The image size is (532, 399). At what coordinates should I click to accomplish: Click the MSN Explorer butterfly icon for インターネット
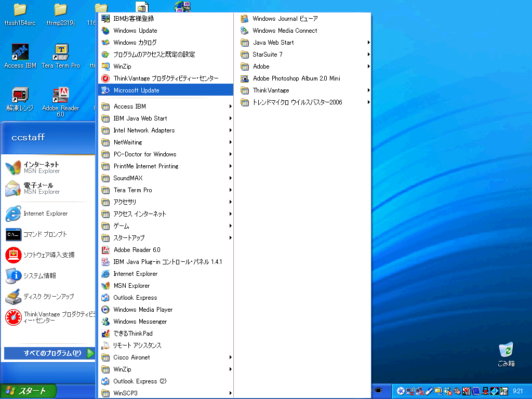point(13,167)
